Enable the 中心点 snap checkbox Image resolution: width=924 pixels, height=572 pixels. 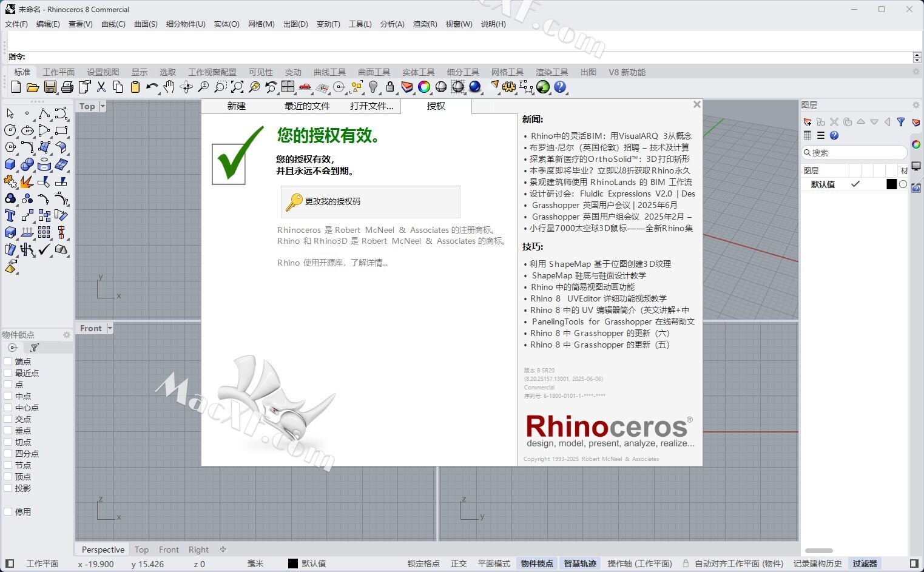coord(8,408)
